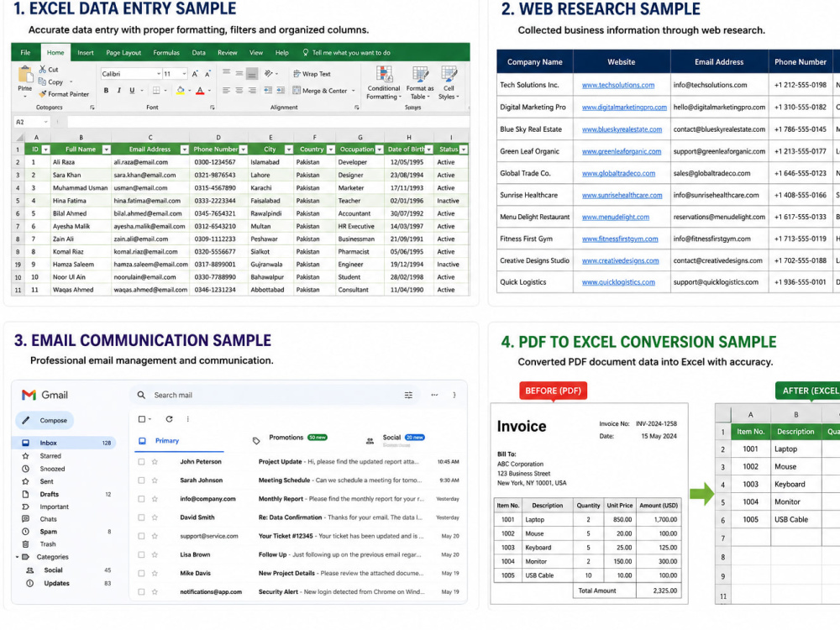Tick the checkbox for Lisa Brown's email
The width and height of the screenshot is (840, 630).
[141, 554]
